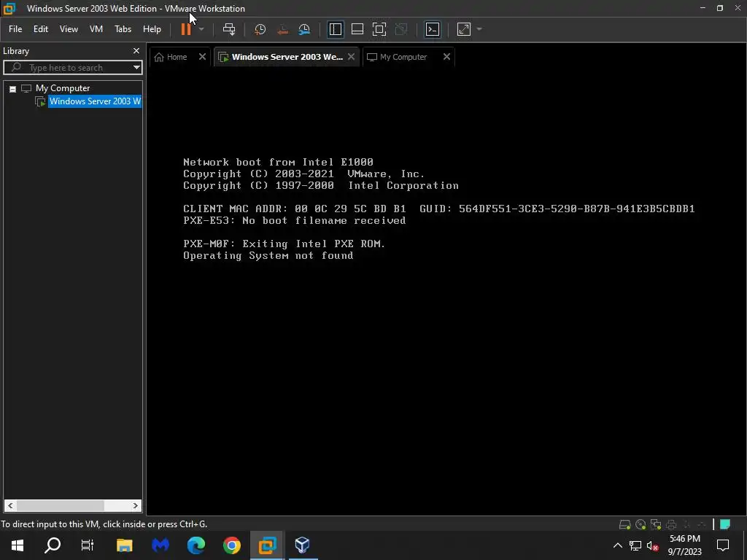Open the Tabs menu
747x560 pixels.
[123, 29]
